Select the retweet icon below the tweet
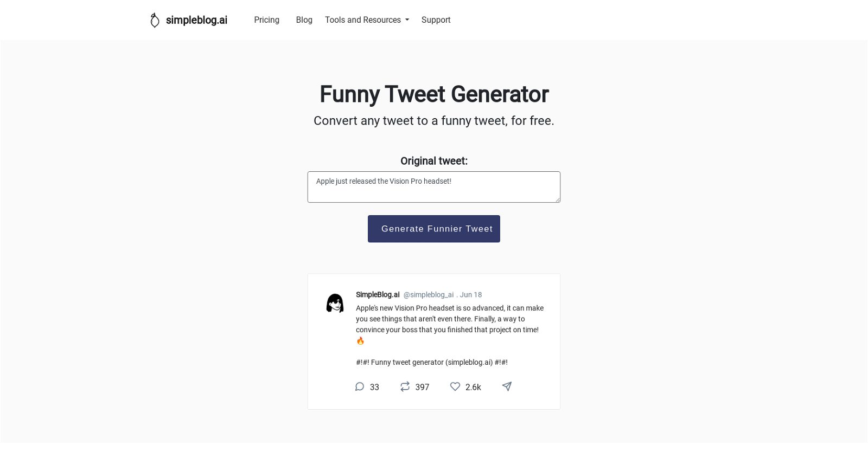The image size is (868, 452). [405, 386]
